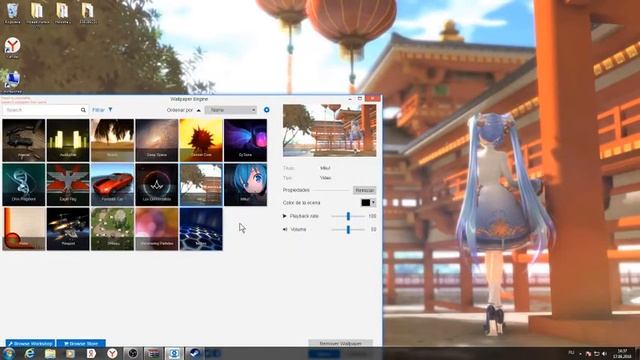
Task: Click the volume icon in the system tray
Action: point(604,353)
